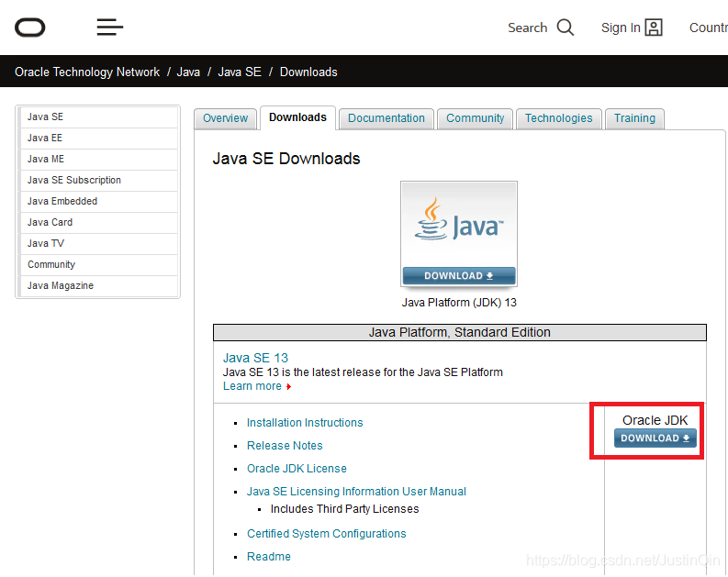This screenshot has height=577, width=728.
Task: Open the Overview tab
Action: point(225,118)
